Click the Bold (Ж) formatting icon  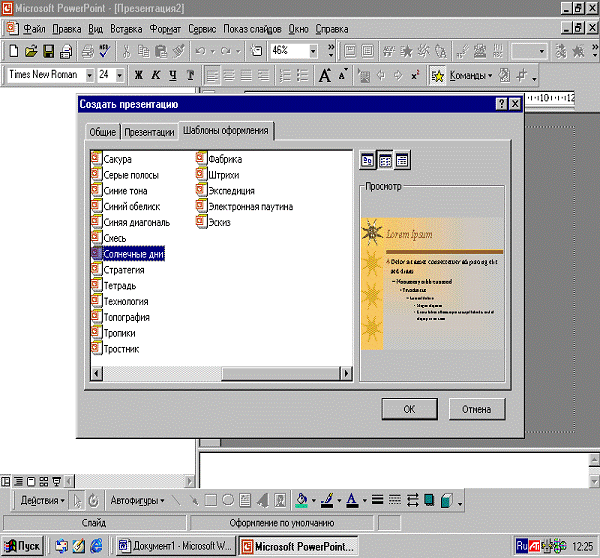pos(138,75)
